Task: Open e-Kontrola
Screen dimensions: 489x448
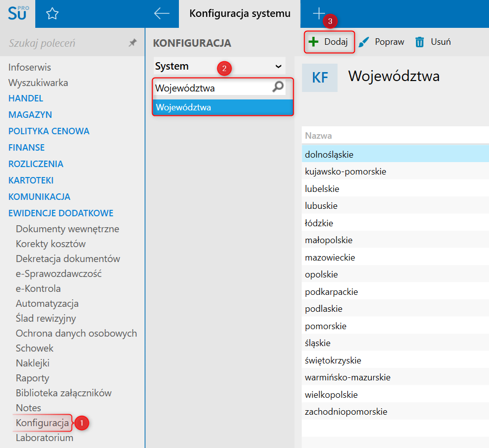Action: pos(38,288)
